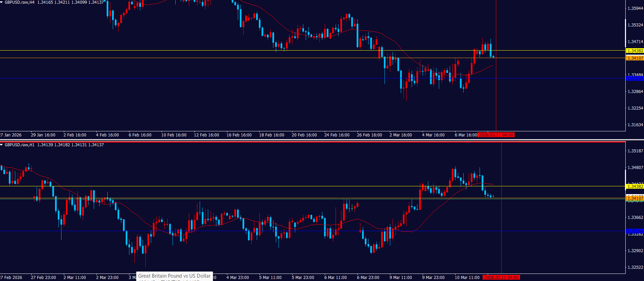Image resolution: width=644 pixels, height=281 pixels.
Task: Click the Great Britain Pound vs US Dollar tooltip
Action: click(174, 276)
